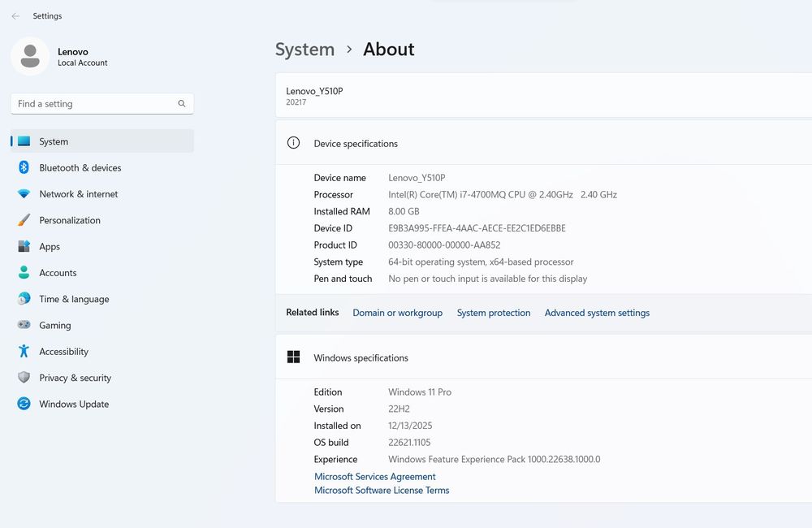Click the Network & internet Wi-Fi icon
This screenshot has height=528, width=812.
coord(24,194)
